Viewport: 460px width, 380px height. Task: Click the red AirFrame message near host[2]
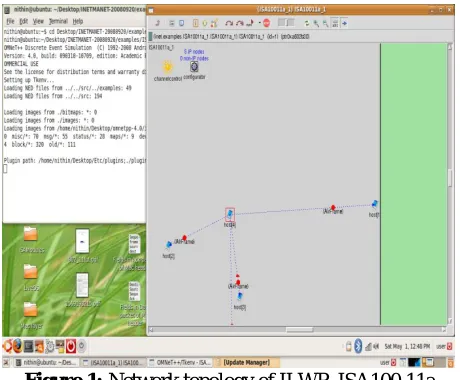point(184,238)
